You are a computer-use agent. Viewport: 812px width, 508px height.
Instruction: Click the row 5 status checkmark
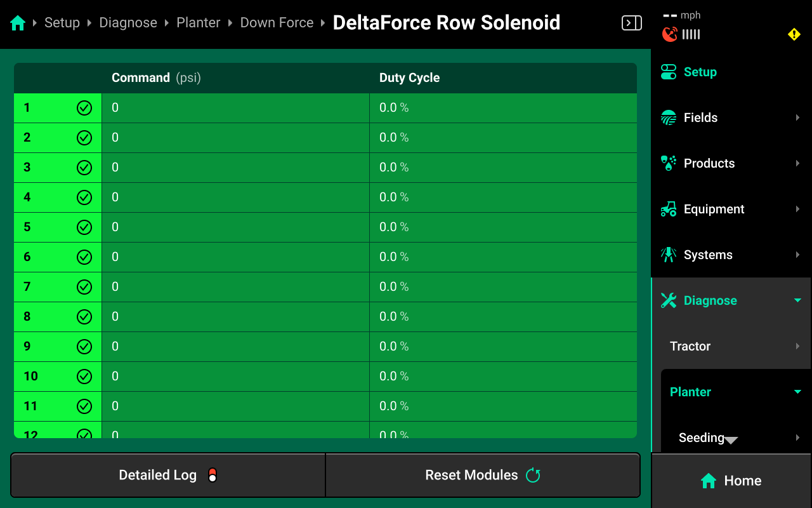84,227
